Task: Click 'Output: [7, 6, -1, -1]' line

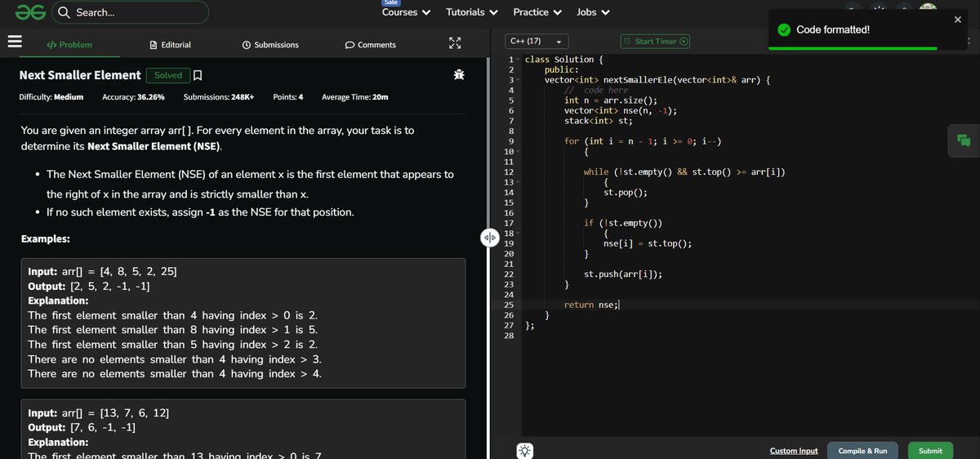Action: point(82,427)
